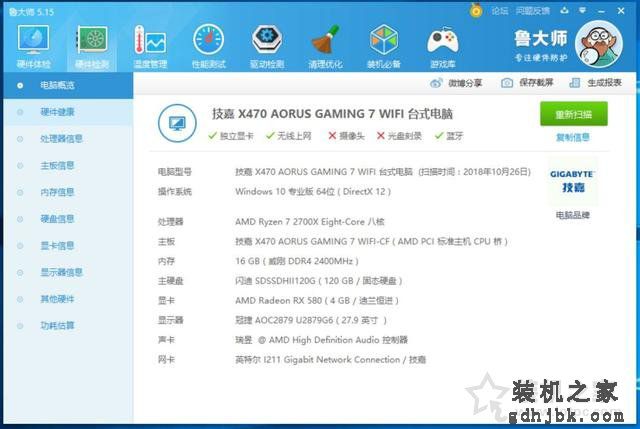
Task: Select 硬件健康 in the sidebar
Action: pos(68,112)
